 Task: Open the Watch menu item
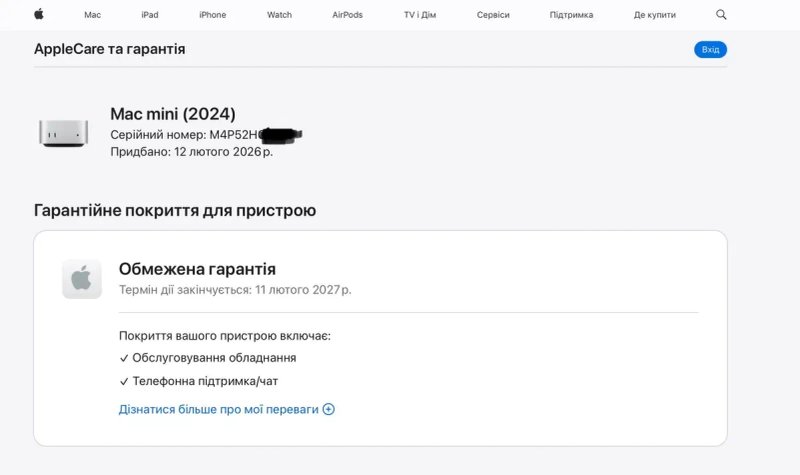point(280,15)
